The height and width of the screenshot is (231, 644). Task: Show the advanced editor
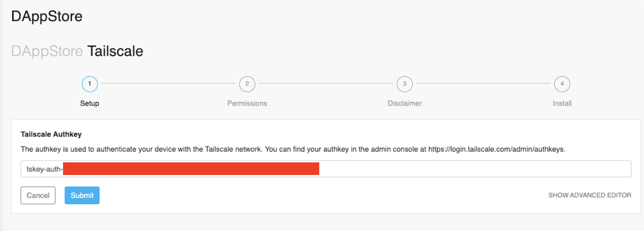(589, 195)
